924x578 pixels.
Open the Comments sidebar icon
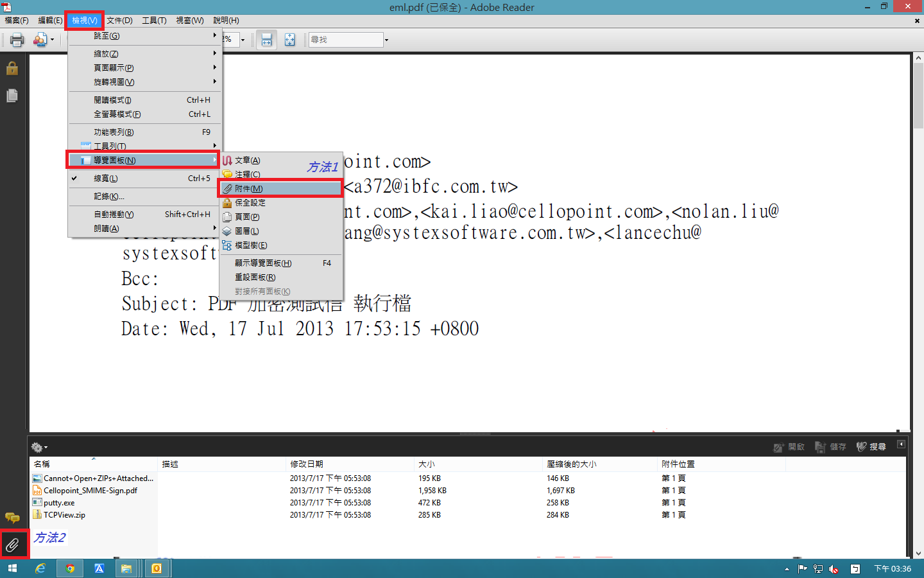(12, 518)
